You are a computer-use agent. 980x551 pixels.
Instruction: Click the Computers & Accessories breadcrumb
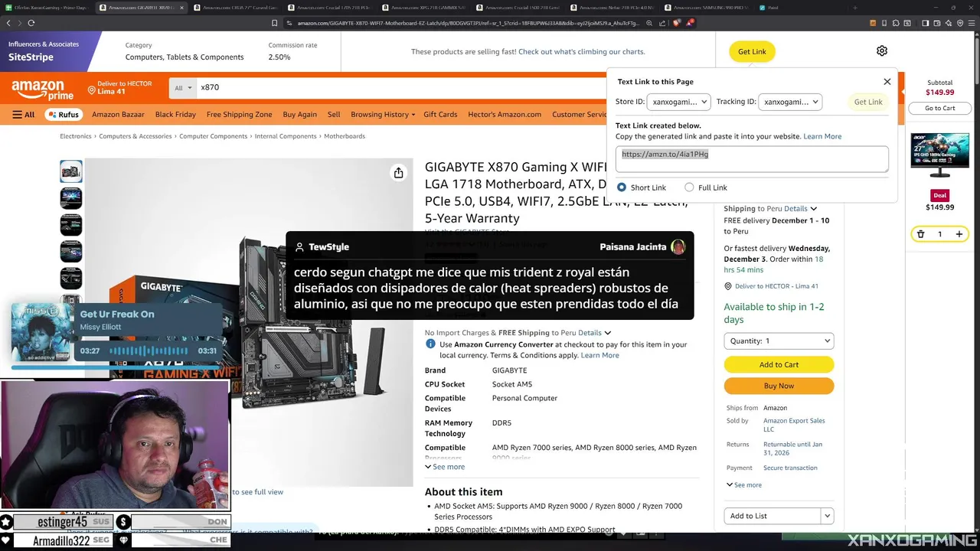136,136
